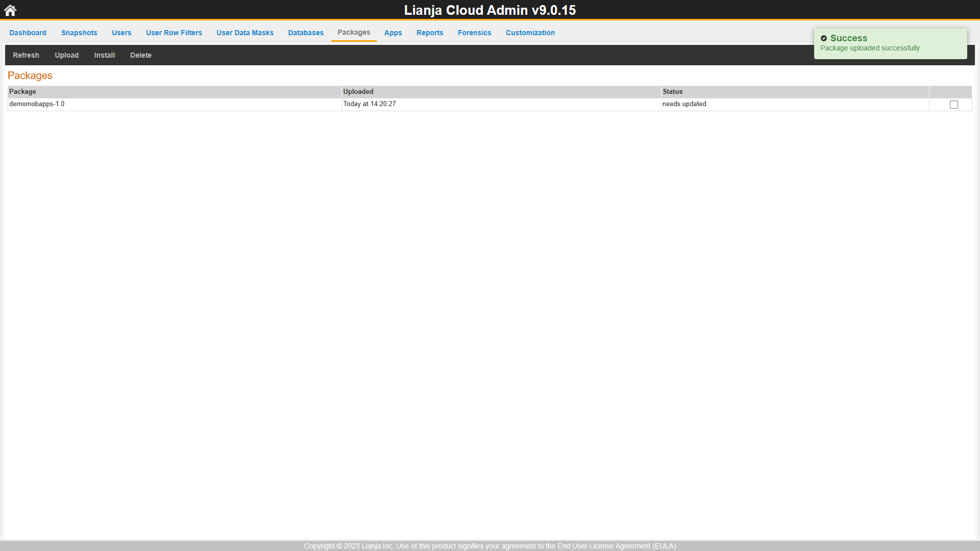Click the Package column header
This screenshot has width=980, height=551.
point(175,92)
